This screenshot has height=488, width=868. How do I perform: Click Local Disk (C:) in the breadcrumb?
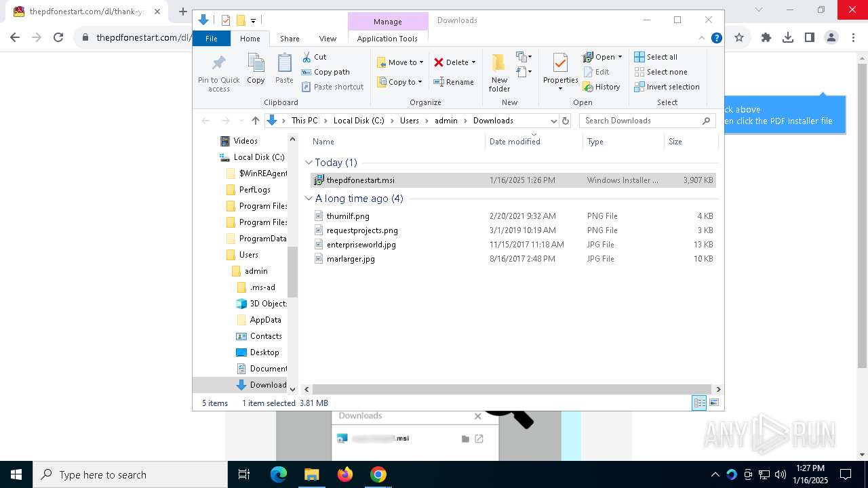(x=359, y=121)
